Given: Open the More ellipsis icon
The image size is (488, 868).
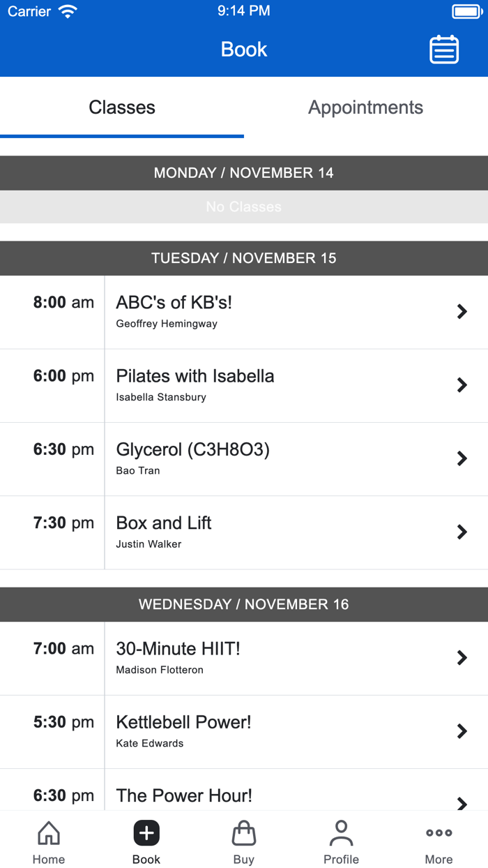Looking at the screenshot, I should point(439,833).
